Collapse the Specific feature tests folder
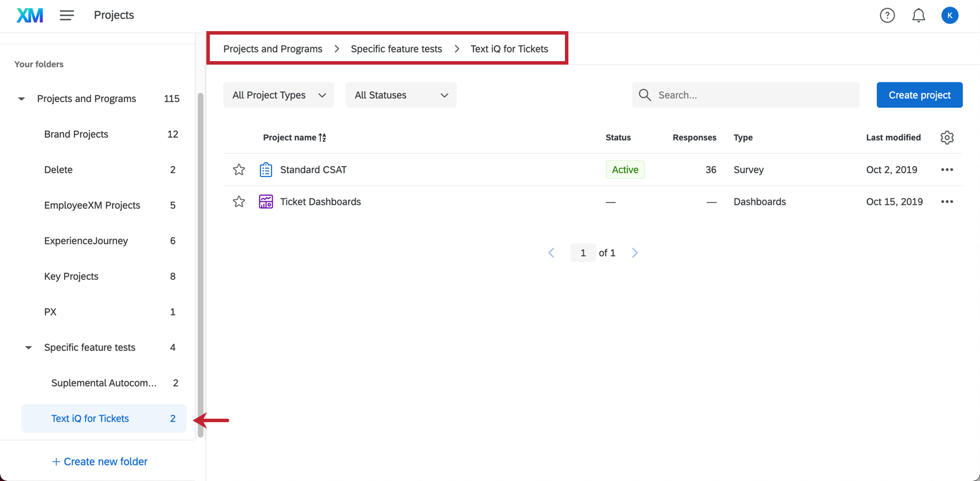 [x=28, y=348]
